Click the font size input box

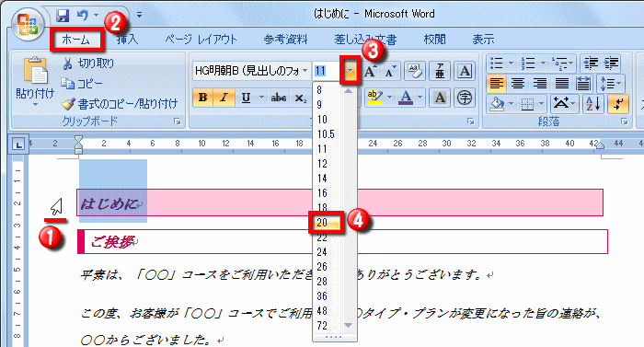327,71
